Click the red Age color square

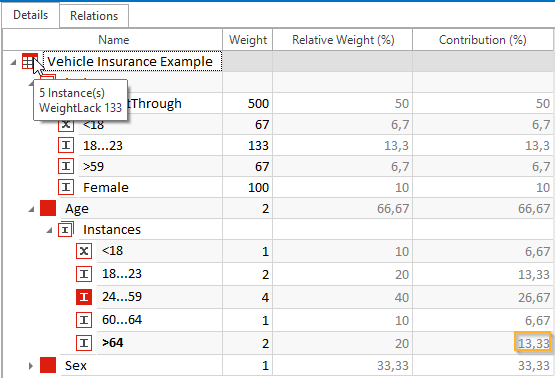tap(48, 208)
